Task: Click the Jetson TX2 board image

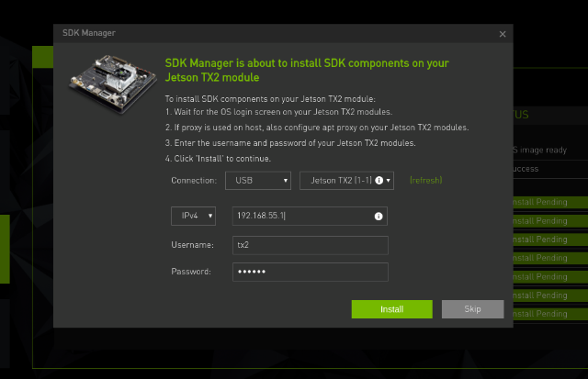Action: pos(112,84)
